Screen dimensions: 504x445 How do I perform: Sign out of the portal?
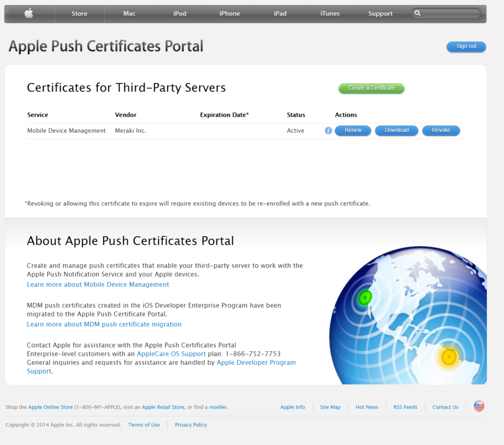[x=466, y=46]
